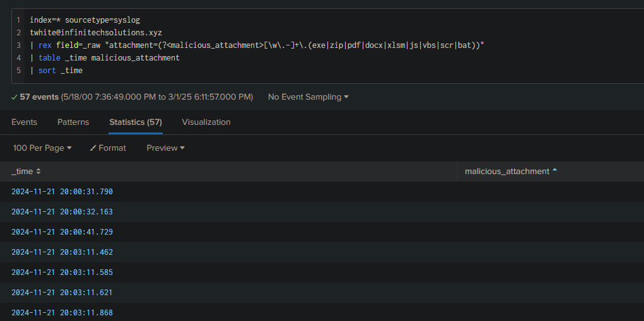Switch to the Patterns tab
Viewport: 644px width, 321px height.
click(x=73, y=122)
